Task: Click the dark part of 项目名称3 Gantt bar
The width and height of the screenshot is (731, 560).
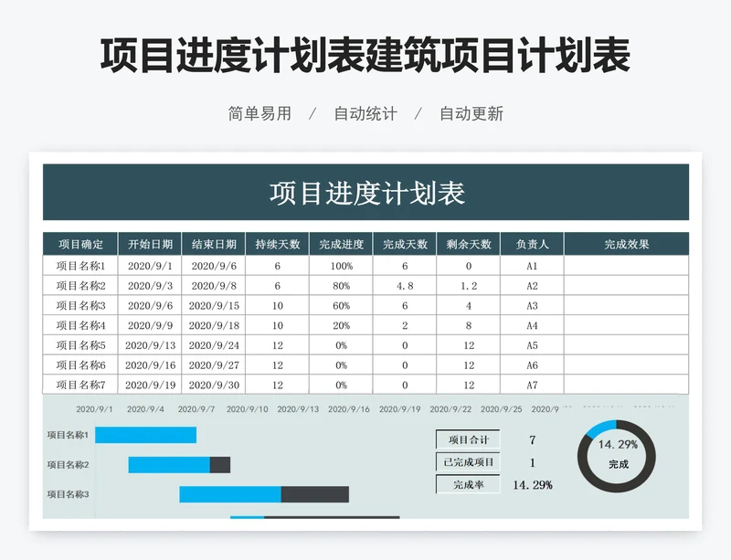Action: (314, 494)
